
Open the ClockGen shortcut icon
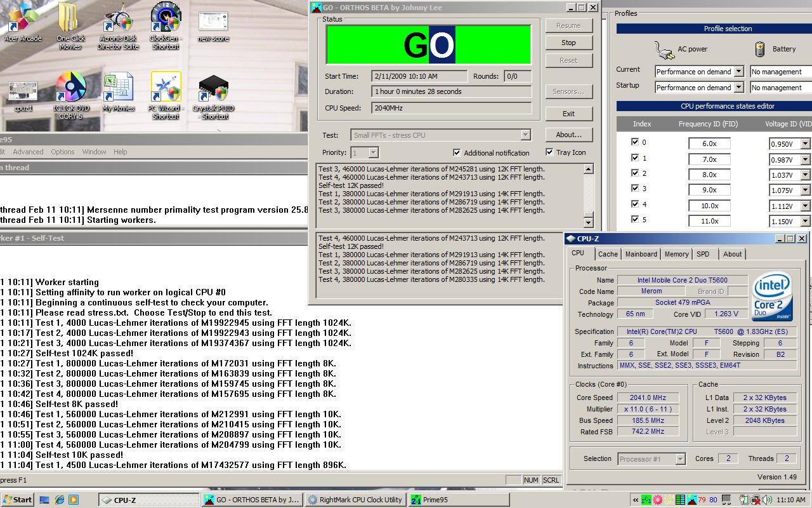(x=166, y=25)
